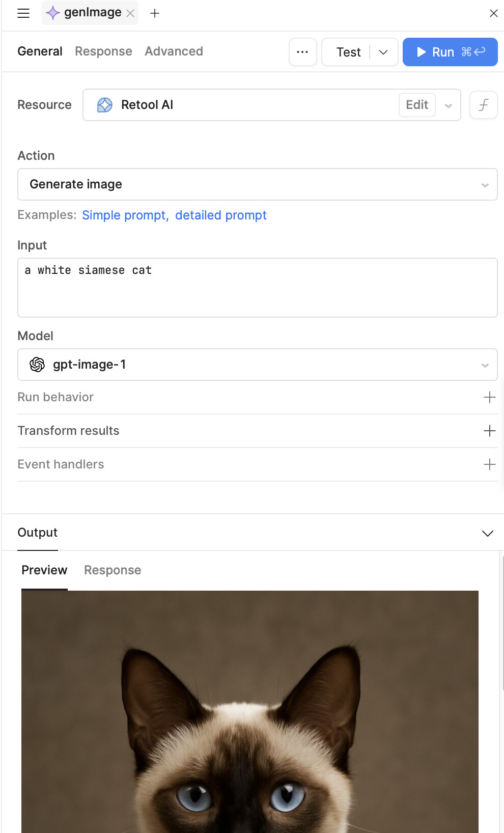504x833 pixels.
Task: Expand the Run behavior section
Action: (489, 397)
